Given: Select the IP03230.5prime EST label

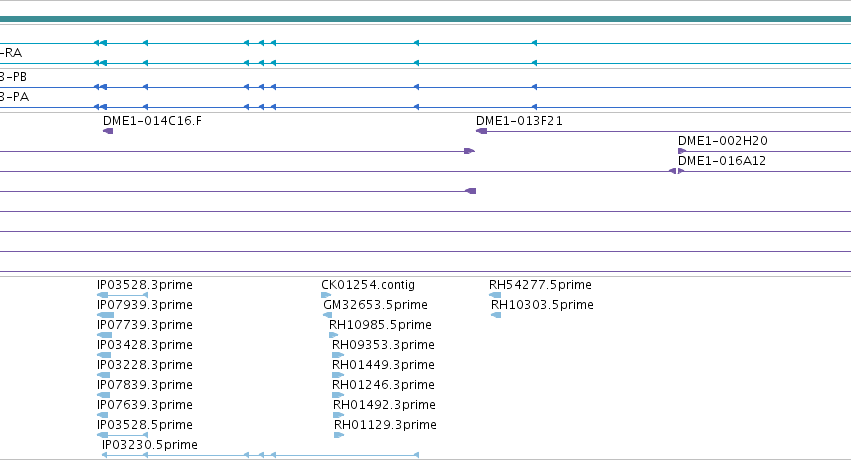Looking at the screenshot, I should [150, 445].
